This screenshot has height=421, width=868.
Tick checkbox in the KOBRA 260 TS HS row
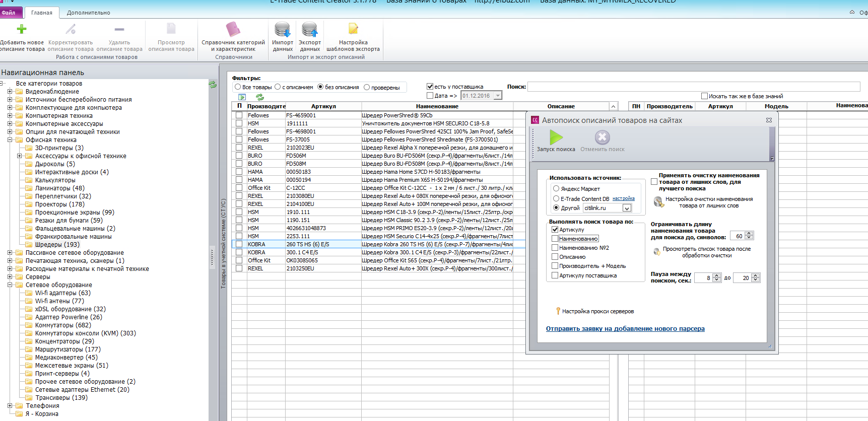239,244
